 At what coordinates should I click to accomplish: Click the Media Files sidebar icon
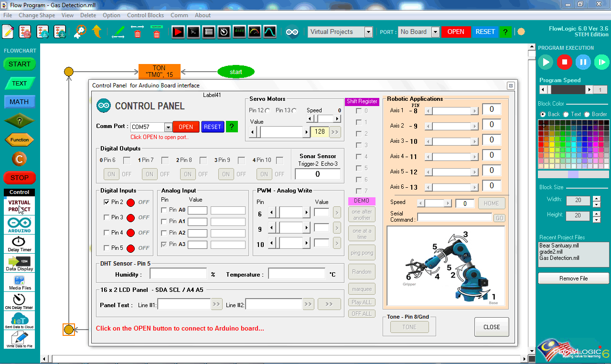pos(19,282)
